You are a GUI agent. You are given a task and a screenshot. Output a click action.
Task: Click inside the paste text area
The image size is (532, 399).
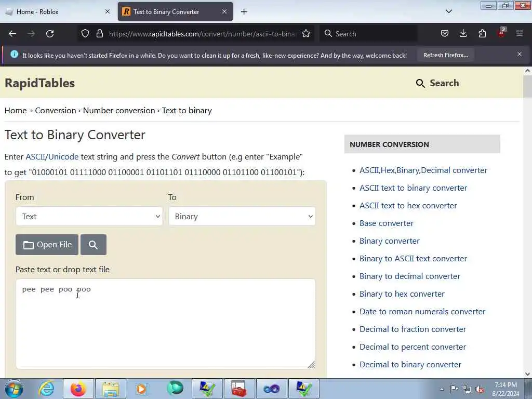coord(166,324)
